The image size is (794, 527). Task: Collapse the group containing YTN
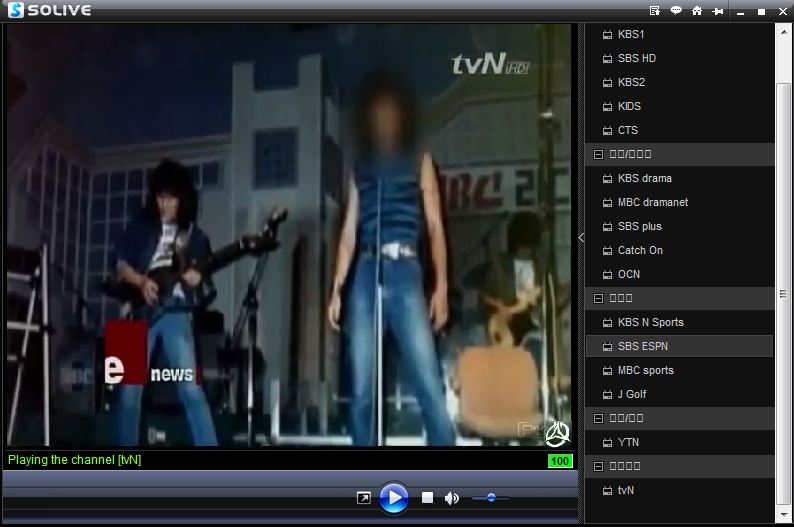click(598, 418)
